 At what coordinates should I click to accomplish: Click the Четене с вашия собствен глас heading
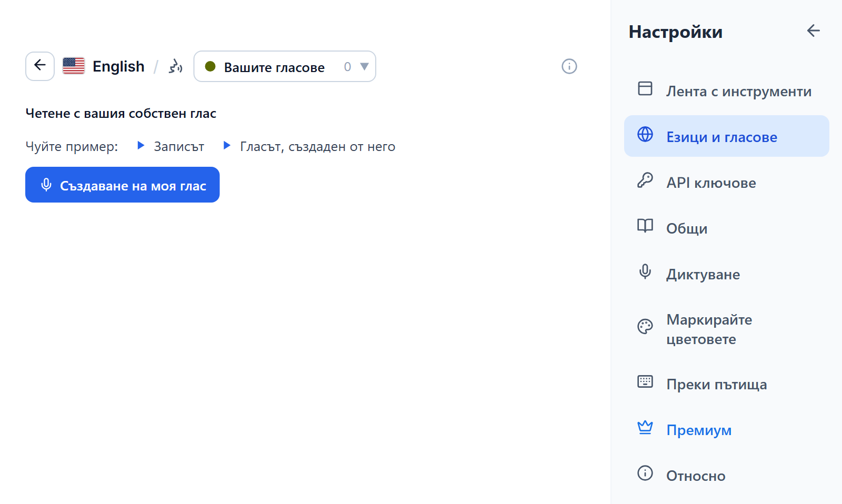click(x=121, y=113)
